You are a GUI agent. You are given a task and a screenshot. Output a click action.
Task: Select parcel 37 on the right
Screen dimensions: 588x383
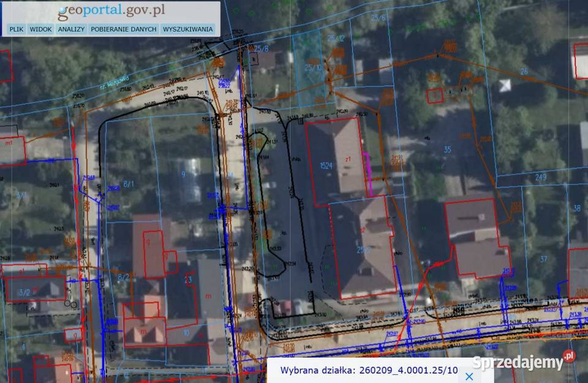(543, 259)
